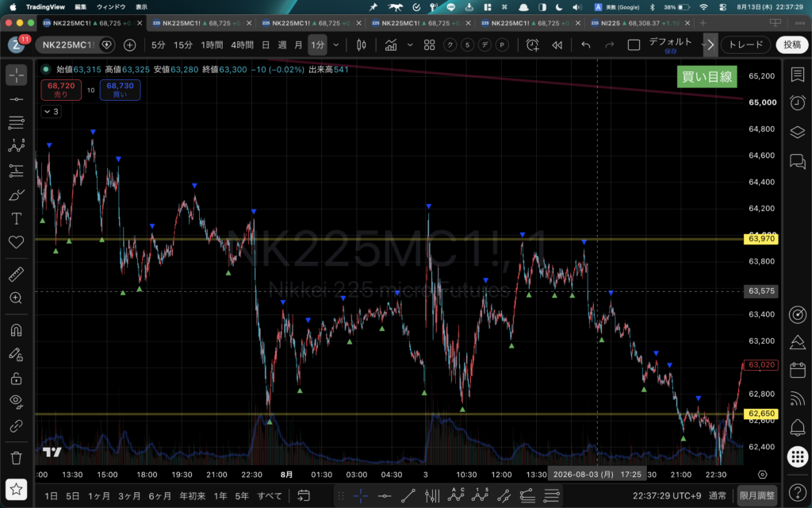Click the link drawings chain icon
Viewport: 812px width, 508px height.
click(16, 426)
